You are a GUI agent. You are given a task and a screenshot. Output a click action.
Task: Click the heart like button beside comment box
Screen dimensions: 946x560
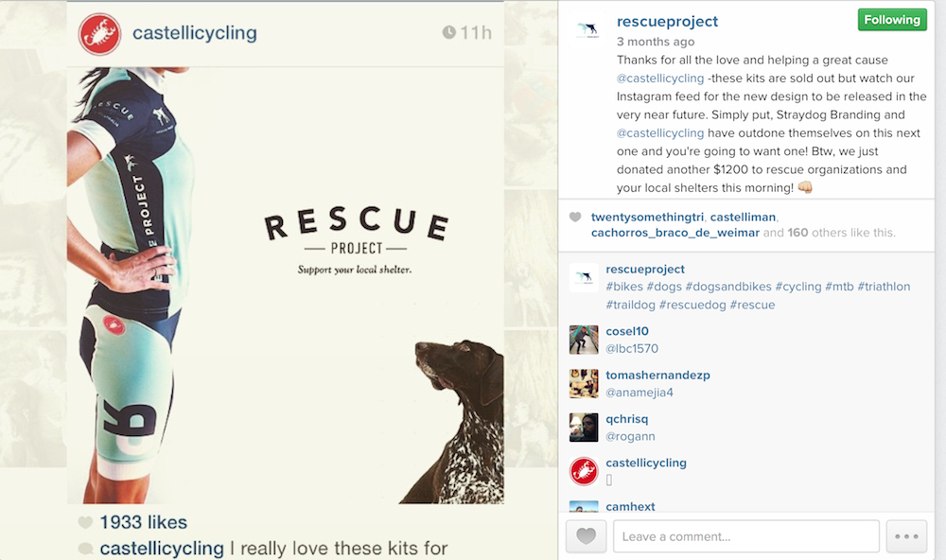coord(586,536)
